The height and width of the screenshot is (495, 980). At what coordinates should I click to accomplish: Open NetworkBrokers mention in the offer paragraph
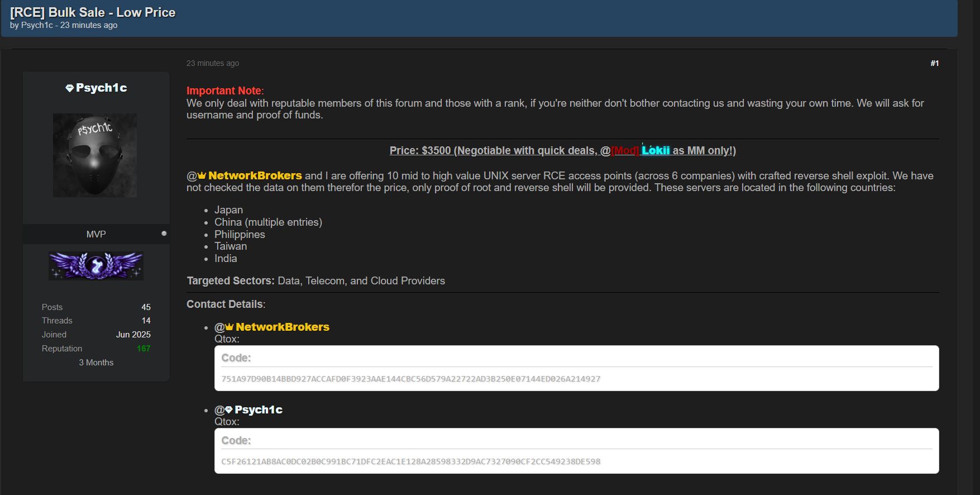(x=255, y=176)
